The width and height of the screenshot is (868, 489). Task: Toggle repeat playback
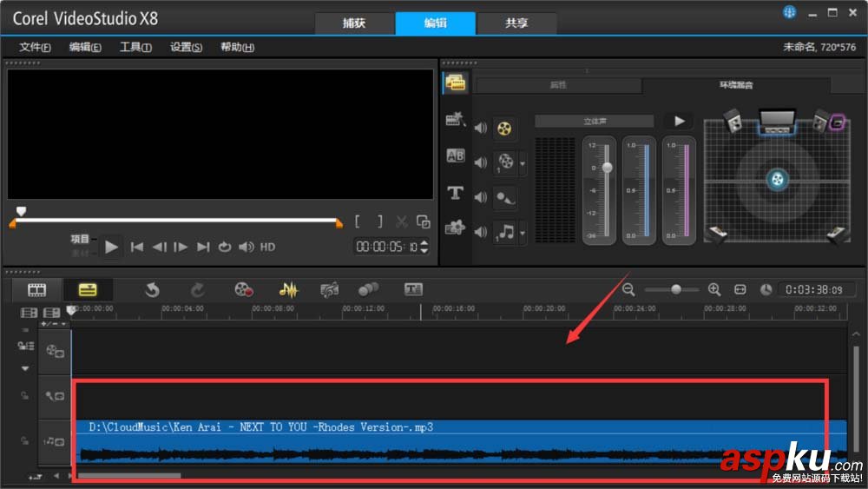pos(224,247)
